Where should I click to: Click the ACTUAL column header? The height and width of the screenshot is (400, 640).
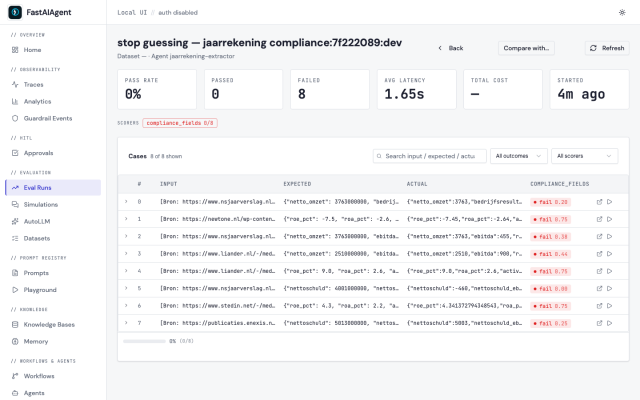(x=417, y=184)
